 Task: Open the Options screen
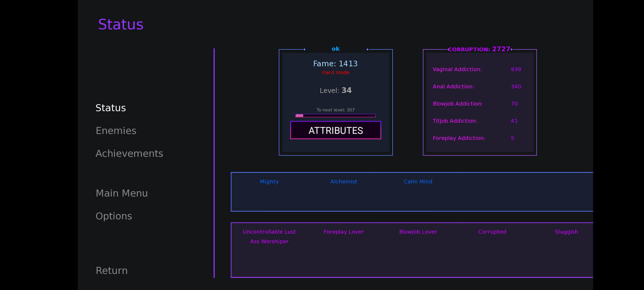pyautogui.click(x=114, y=216)
